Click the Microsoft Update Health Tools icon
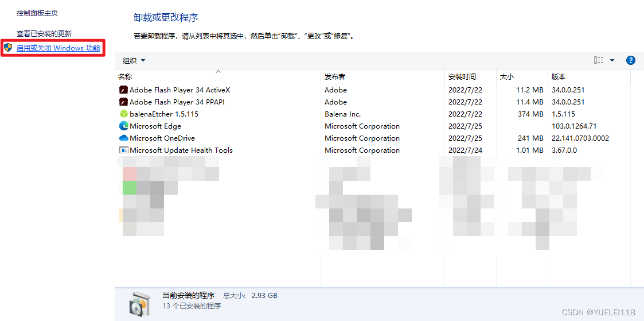The height and width of the screenshot is (321, 644). [x=123, y=150]
